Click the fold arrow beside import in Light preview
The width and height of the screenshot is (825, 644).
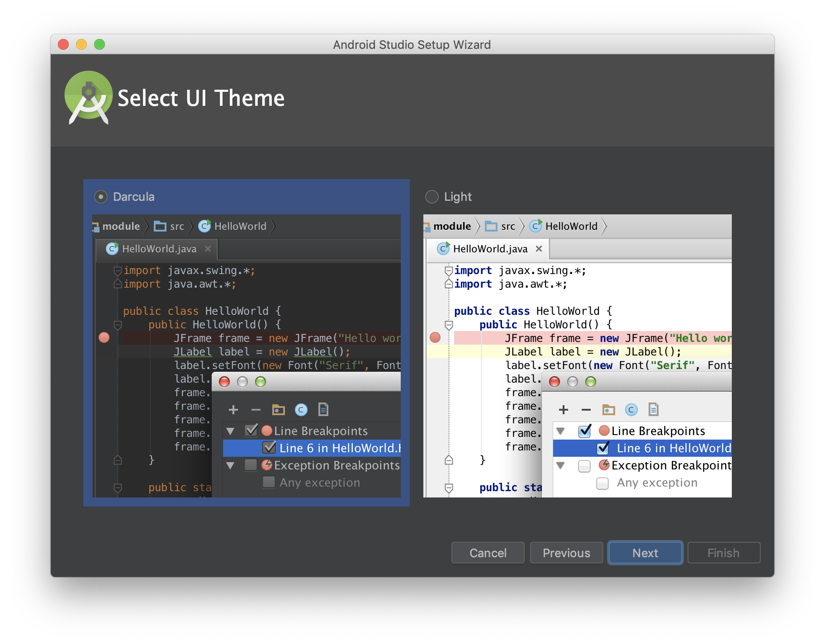coord(449,271)
